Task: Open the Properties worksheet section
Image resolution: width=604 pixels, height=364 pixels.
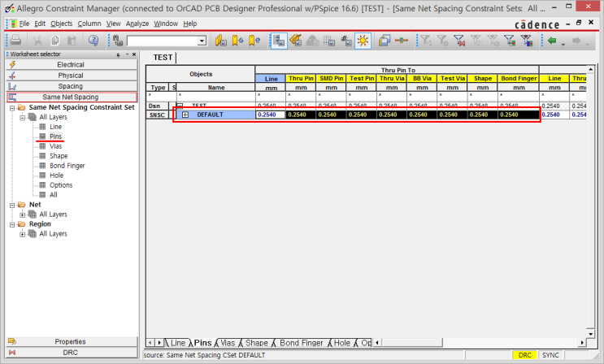Action: [x=72, y=342]
